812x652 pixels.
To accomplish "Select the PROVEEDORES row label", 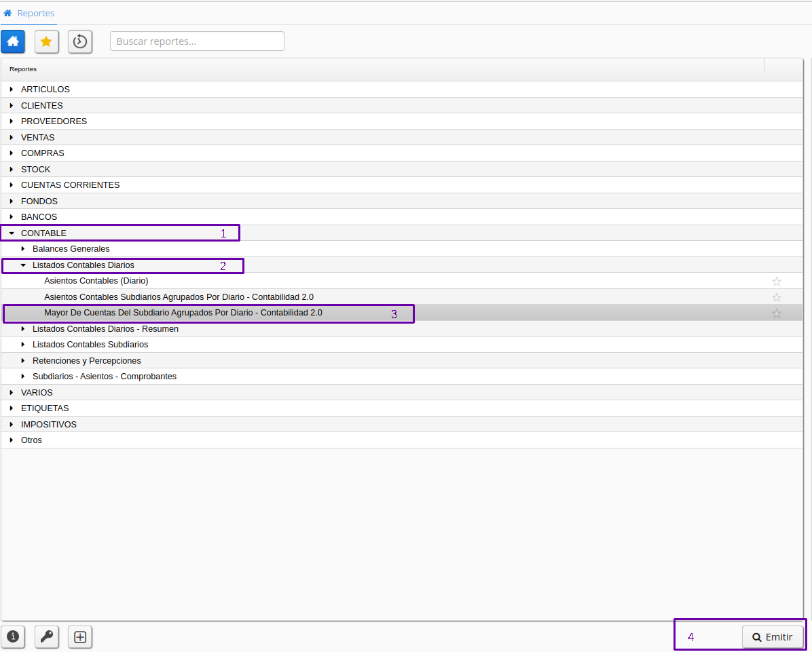I will click(x=54, y=121).
